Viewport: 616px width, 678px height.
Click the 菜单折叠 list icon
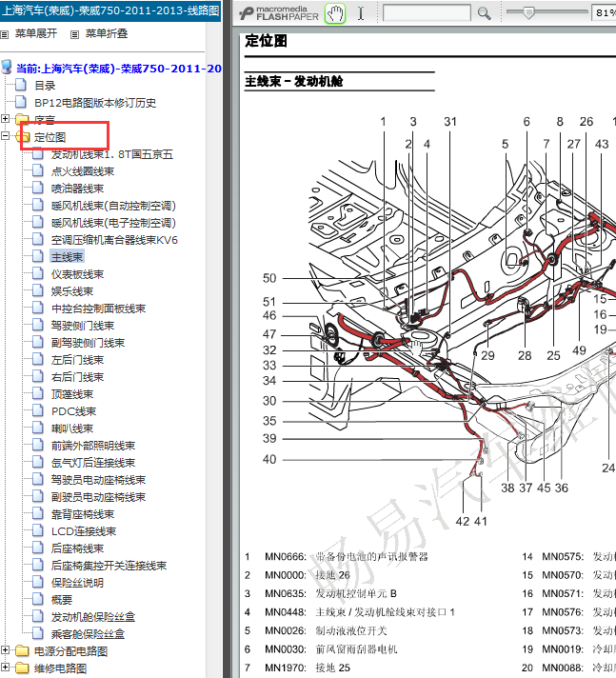point(75,34)
